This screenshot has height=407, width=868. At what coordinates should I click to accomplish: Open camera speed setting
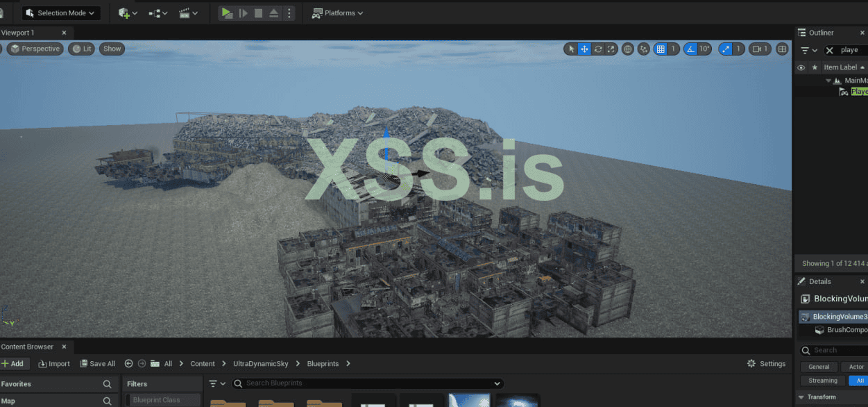(760, 49)
